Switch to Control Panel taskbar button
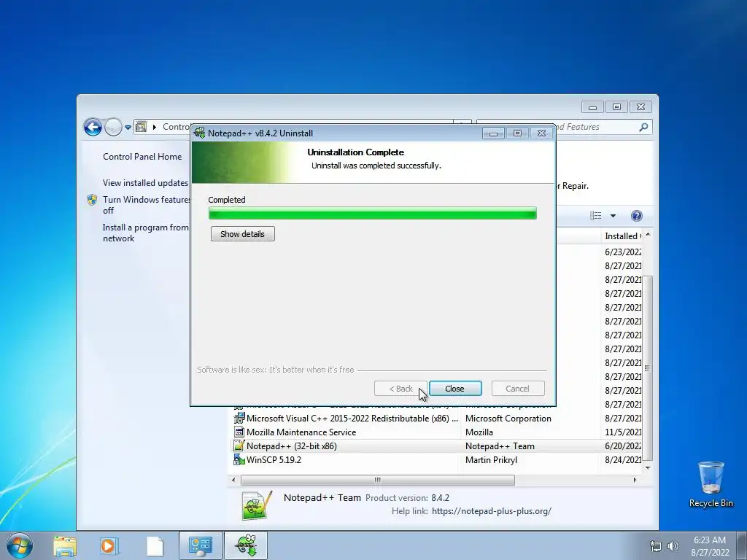This screenshot has height=560, width=747. click(200, 545)
